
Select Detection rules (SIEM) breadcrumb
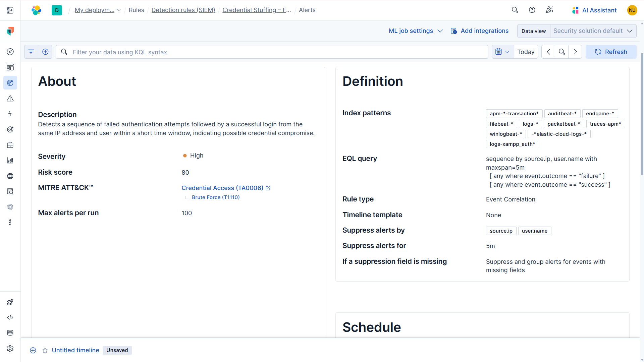point(183,10)
